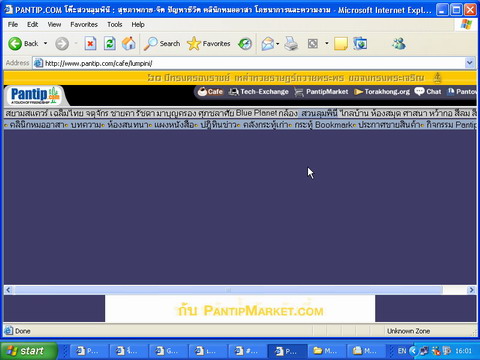
Task: Click the horizontal scrollbar right arrow
Action: tap(471, 290)
